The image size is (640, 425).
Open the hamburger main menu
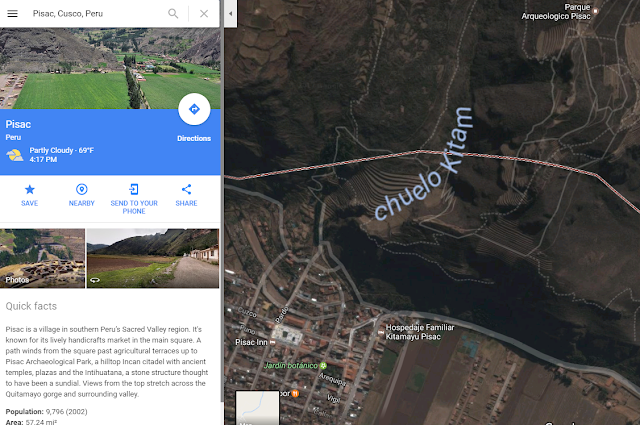pos(13,13)
